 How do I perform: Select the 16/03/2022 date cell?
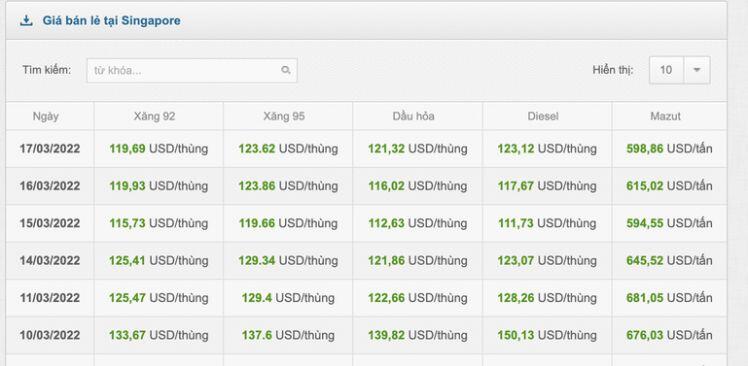coord(50,186)
